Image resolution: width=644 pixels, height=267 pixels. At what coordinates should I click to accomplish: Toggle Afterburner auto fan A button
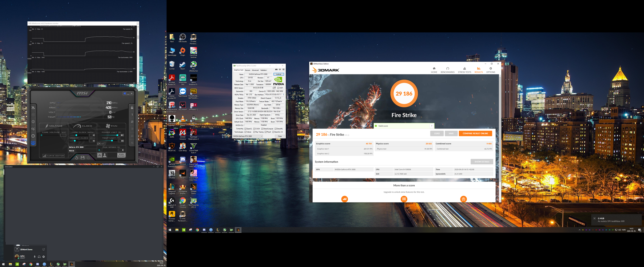[x=100, y=155]
